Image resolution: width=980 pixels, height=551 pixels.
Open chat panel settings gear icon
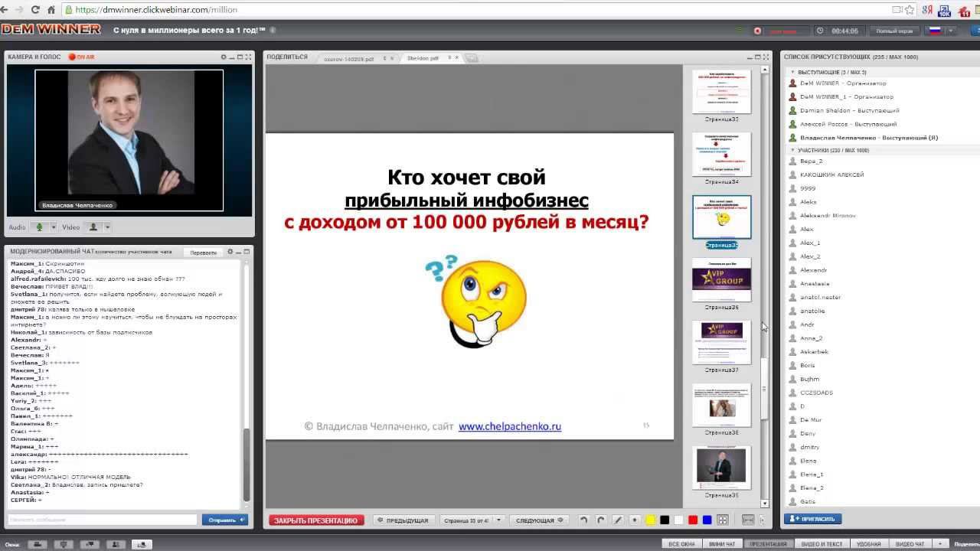click(x=230, y=252)
